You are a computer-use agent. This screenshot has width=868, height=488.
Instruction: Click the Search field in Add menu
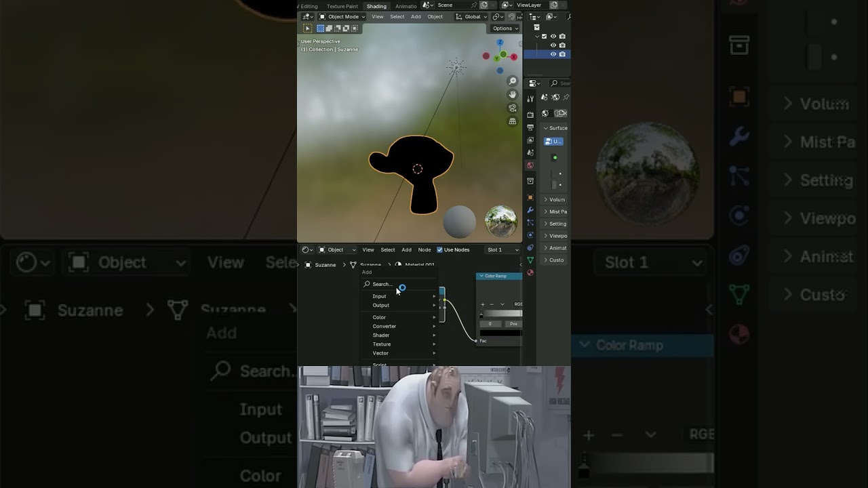tap(400, 284)
